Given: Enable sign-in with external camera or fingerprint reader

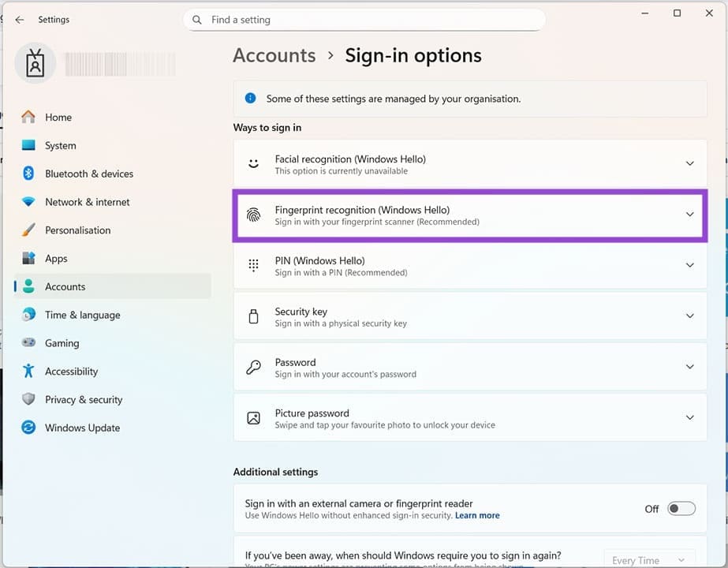Looking at the screenshot, I should tap(680, 509).
